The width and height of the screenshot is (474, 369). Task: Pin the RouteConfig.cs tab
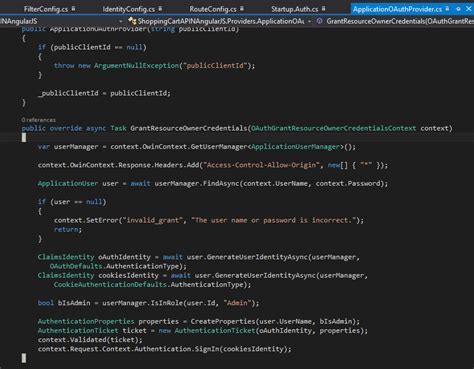point(242,9)
